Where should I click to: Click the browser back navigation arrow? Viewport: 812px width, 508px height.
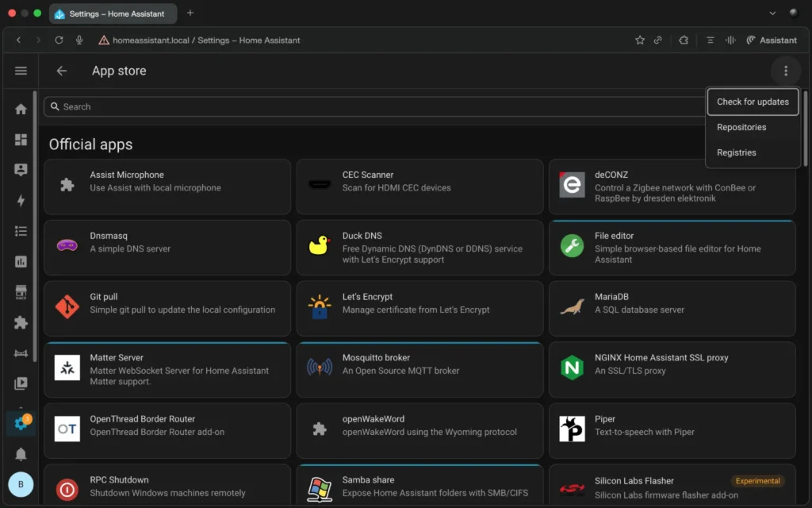(19, 40)
